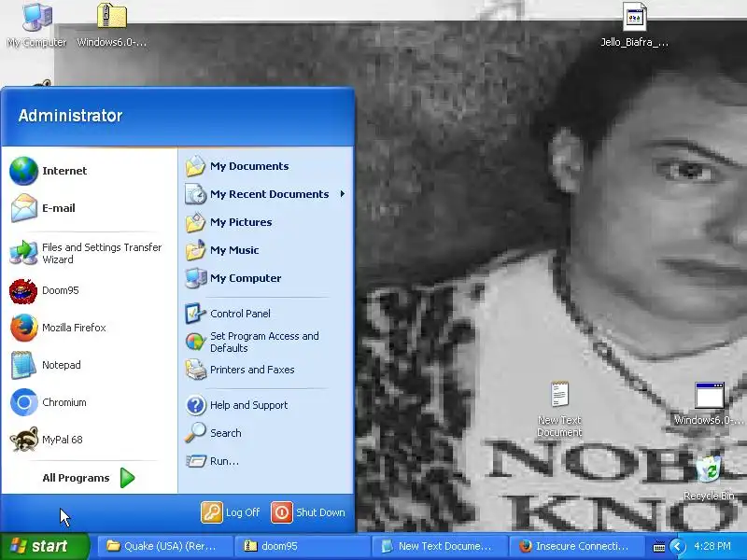The image size is (747, 560).
Task: Open Printers and Faxes
Action: click(x=266, y=370)
